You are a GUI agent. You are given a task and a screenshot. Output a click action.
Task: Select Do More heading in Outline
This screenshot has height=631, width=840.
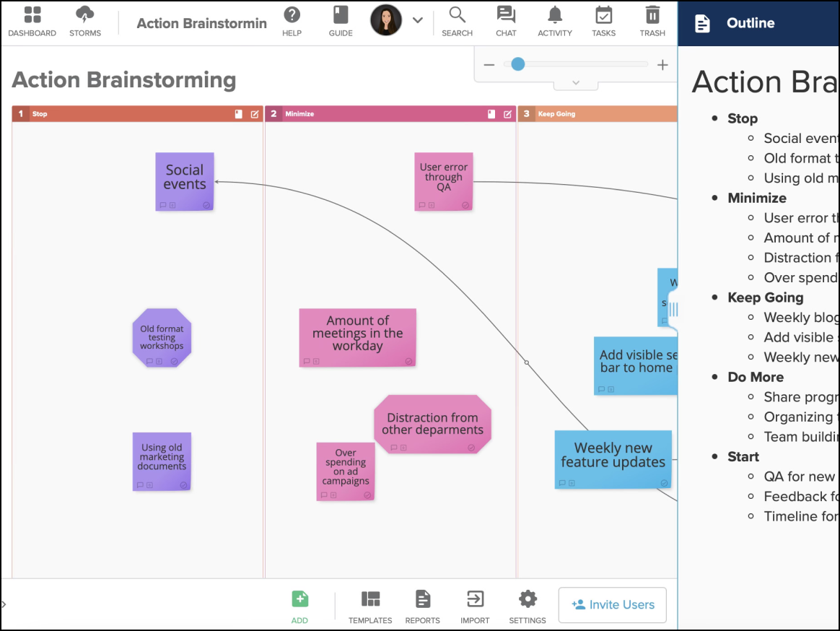coord(756,377)
